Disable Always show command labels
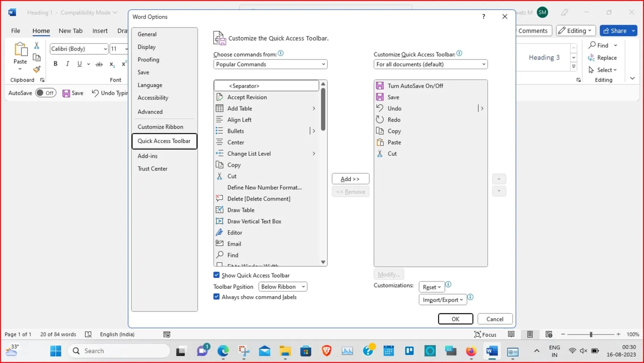The image size is (644, 363). (216, 297)
